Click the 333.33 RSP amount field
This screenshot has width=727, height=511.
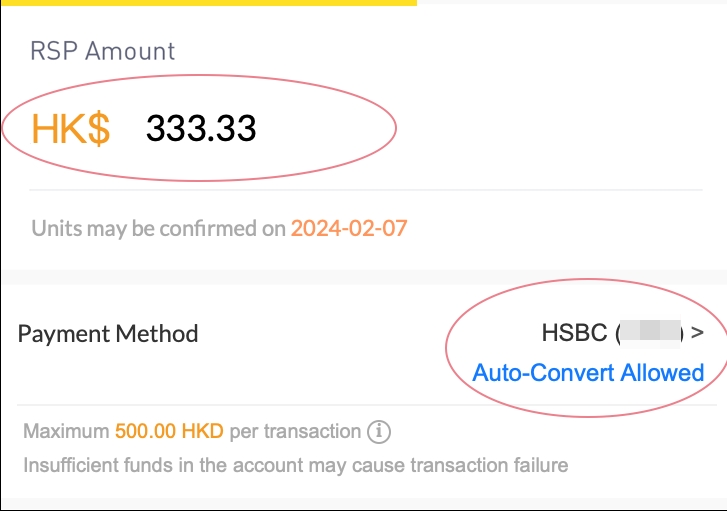(x=201, y=128)
